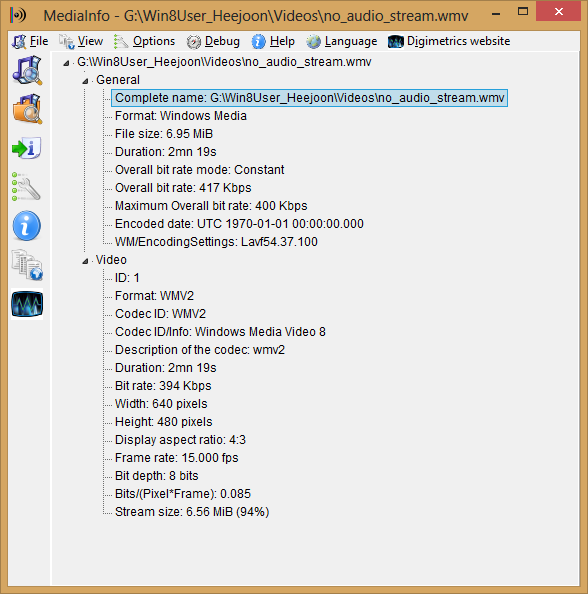Open the Options menu
The width and height of the screenshot is (588, 594).
tap(154, 41)
